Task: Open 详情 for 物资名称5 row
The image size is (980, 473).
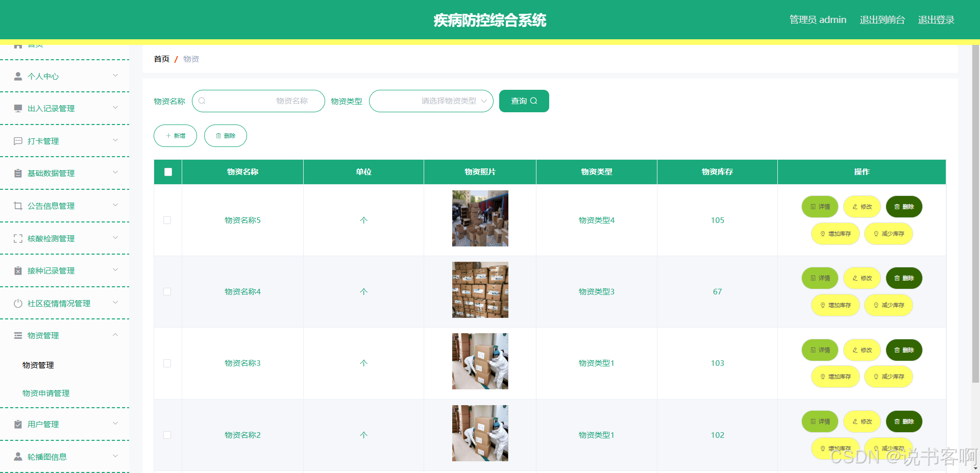Action: pos(820,207)
